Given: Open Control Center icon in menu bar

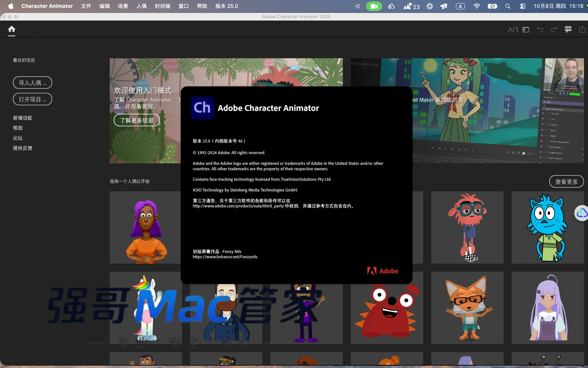Looking at the screenshot, I should 523,6.
